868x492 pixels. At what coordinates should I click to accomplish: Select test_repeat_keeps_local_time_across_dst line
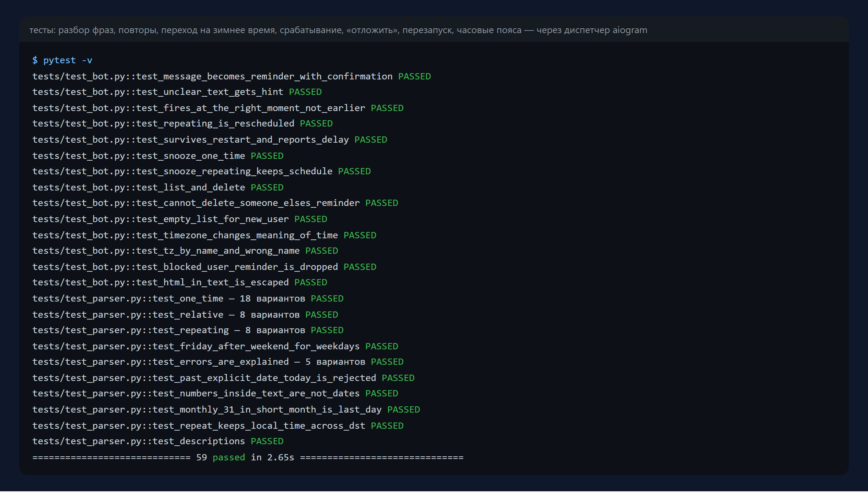[x=218, y=426]
